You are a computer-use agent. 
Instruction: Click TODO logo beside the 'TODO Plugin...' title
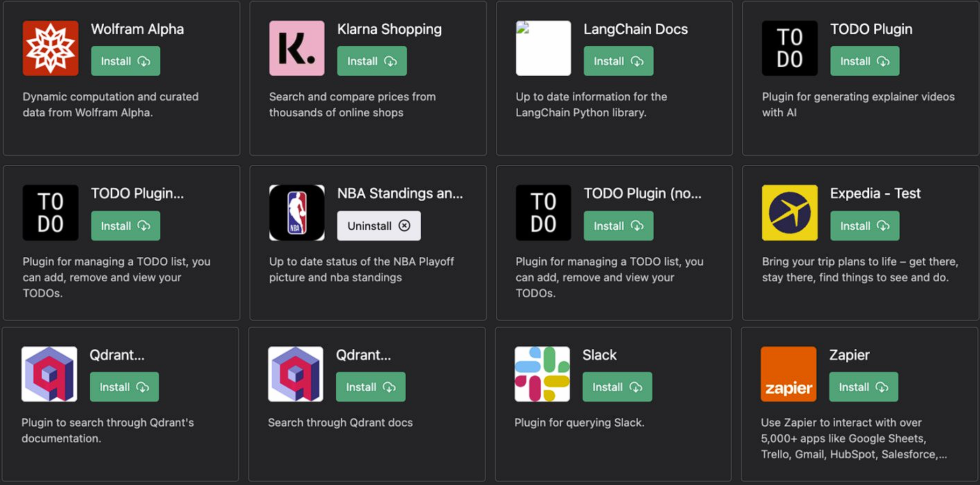[50, 213]
